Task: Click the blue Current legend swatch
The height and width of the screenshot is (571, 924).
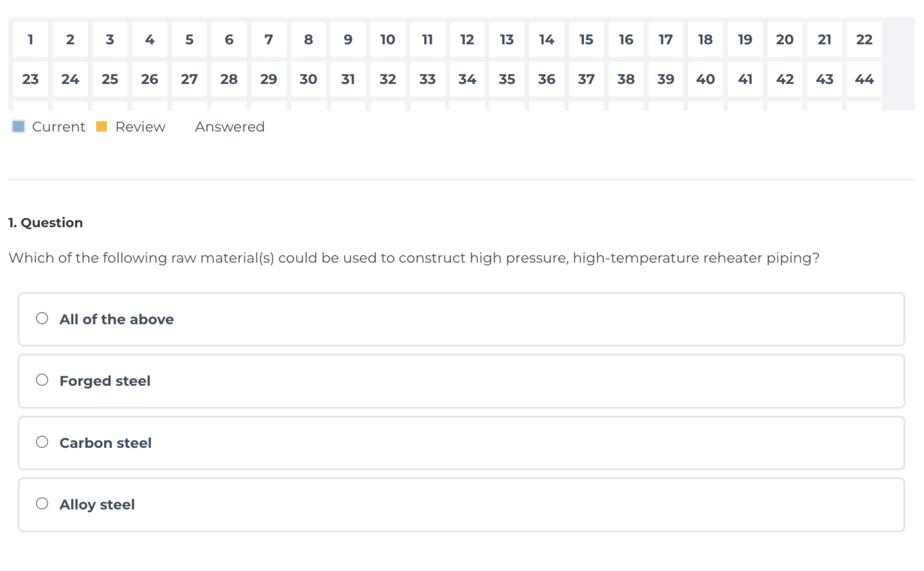Action: [x=19, y=127]
